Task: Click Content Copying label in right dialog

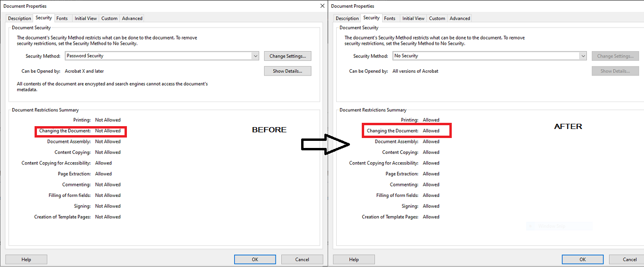Action: pos(400,152)
